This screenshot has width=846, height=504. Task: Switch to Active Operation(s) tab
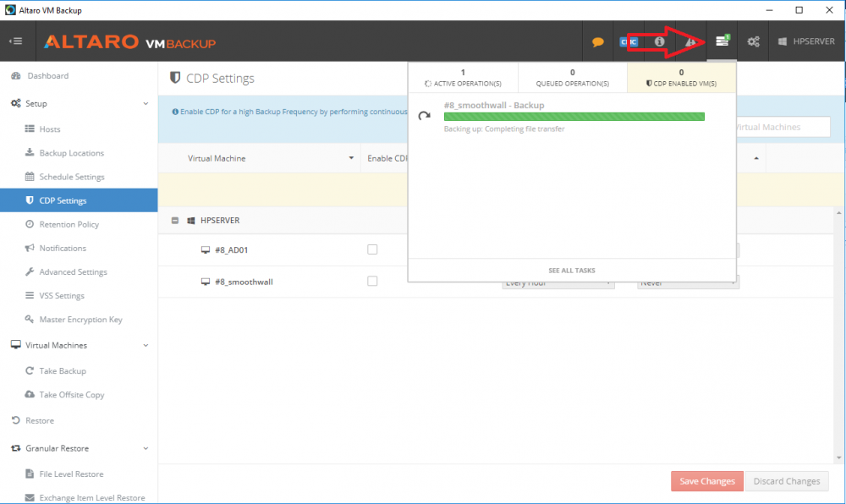pos(463,78)
